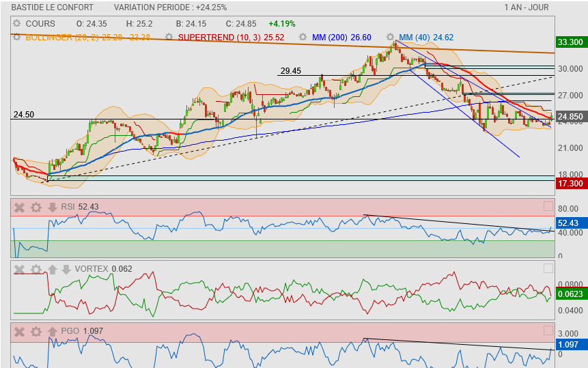The height and width of the screenshot is (368, 588).
Task: Move the VORTEX panel up
Action: point(52,269)
